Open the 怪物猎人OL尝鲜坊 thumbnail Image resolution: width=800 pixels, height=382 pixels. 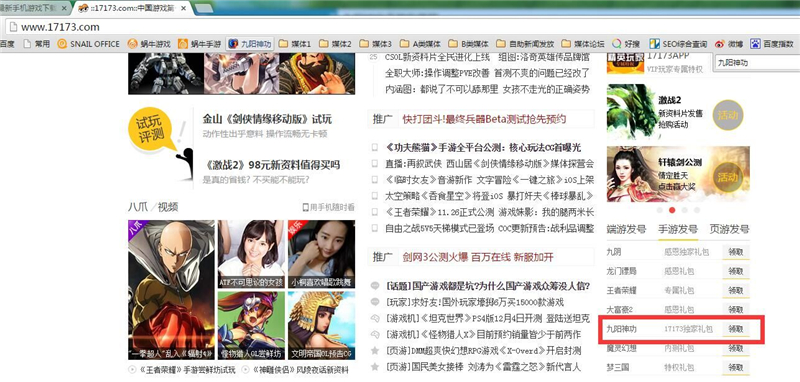(x=251, y=326)
